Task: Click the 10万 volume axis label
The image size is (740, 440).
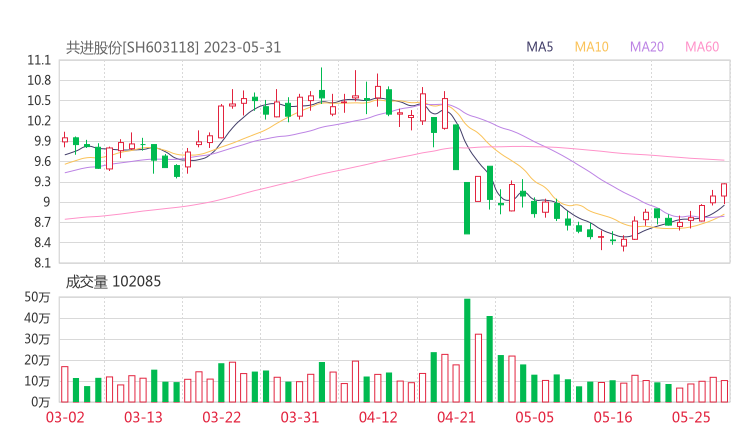Action: (37, 381)
